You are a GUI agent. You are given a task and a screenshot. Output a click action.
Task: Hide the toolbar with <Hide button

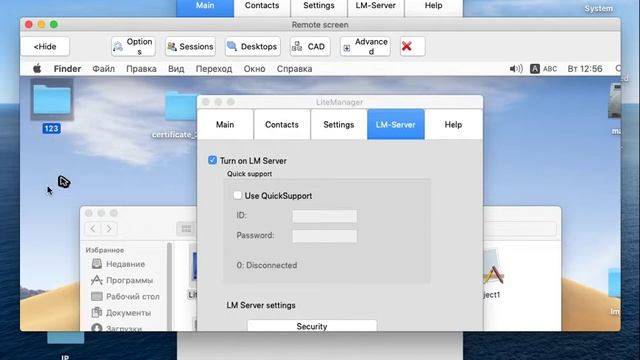point(45,47)
